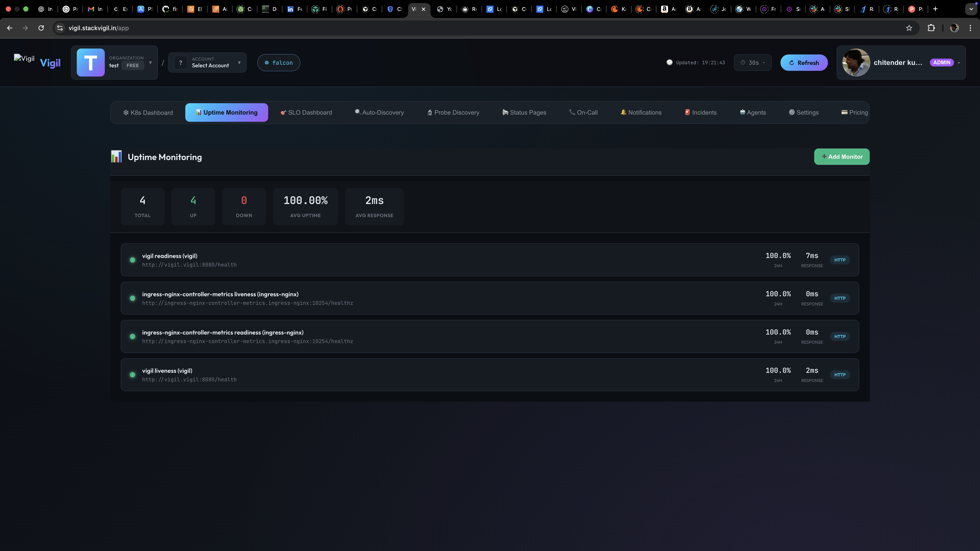Click the falcon cluster badge

pos(278,62)
